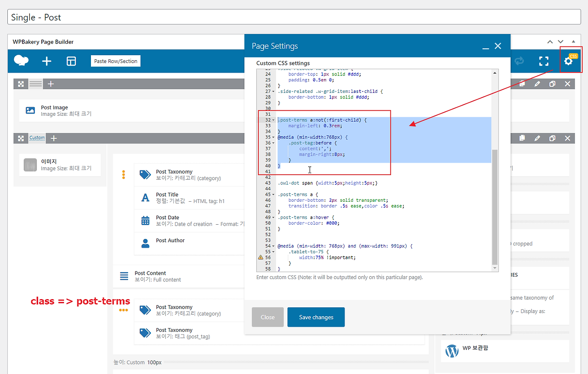Click the Single - Post title field

(x=294, y=17)
